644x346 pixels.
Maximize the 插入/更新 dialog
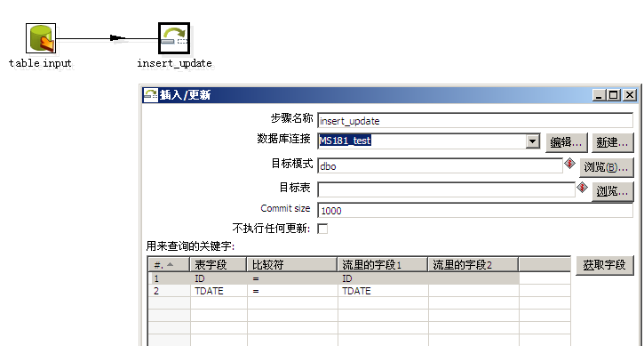click(x=614, y=95)
